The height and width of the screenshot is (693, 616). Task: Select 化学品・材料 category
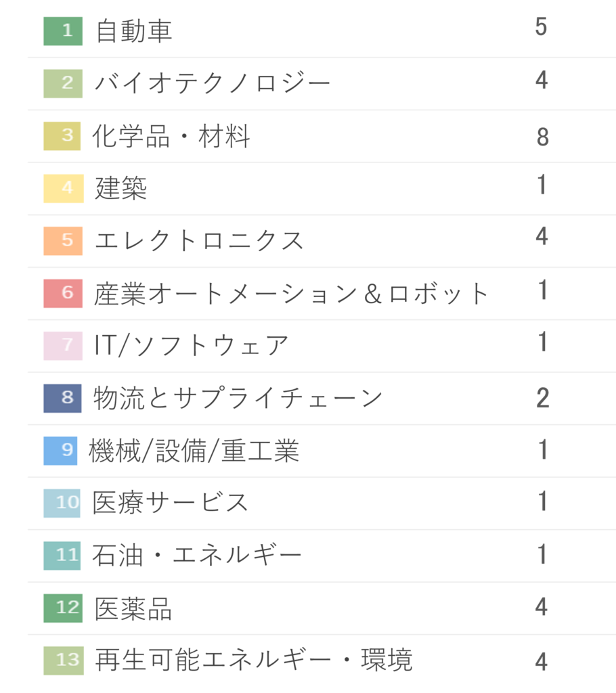(171, 136)
